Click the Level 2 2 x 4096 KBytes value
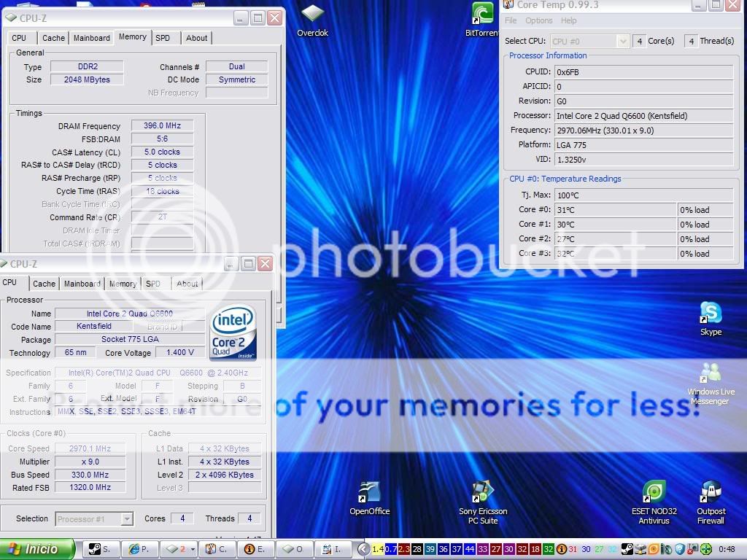The width and height of the screenshot is (747, 560). (225, 475)
